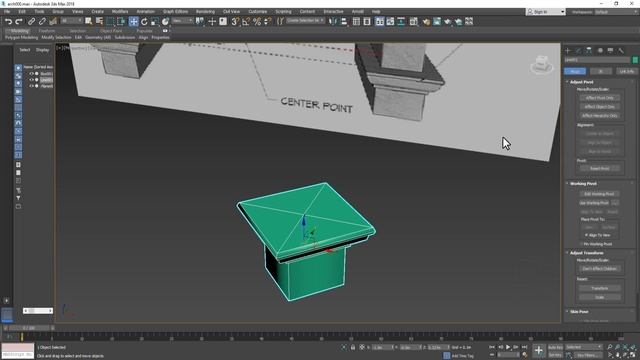The height and width of the screenshot is (360, 640).
Task: Toggle the Window/Crossing selection icon
Action: pyautogui.click(x=121, y=22)
